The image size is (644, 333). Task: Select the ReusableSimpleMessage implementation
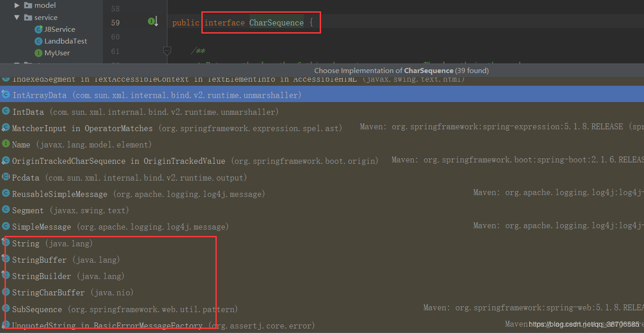322,194
